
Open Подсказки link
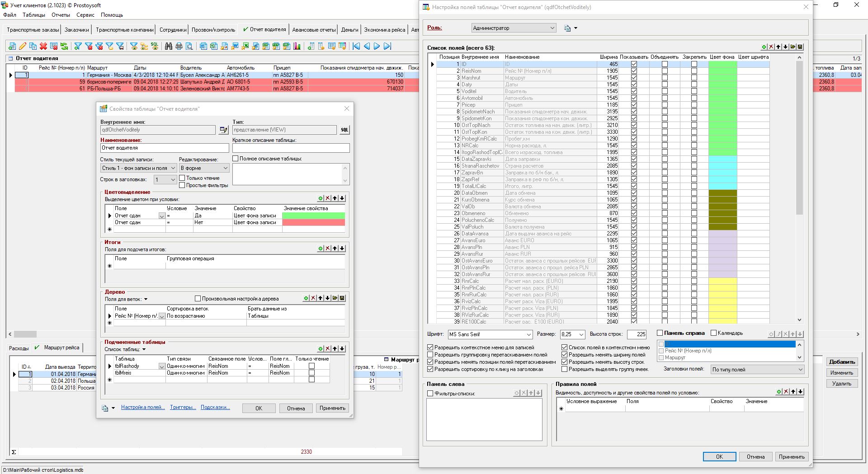click(x=215, y=407)
